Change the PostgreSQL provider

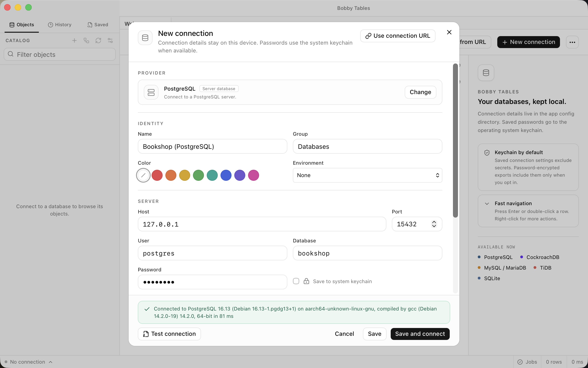click(420, 92)
